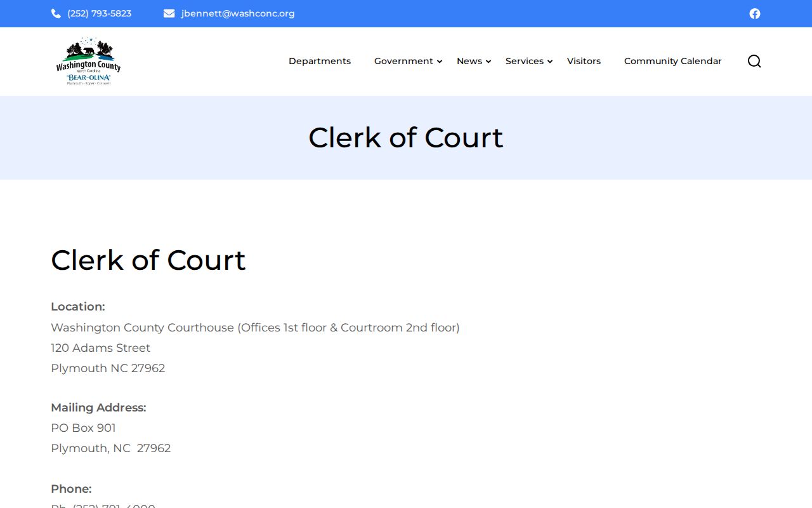Open the News menu item
The width and height of the screenshot is (812, 508).
click(469, 61)
